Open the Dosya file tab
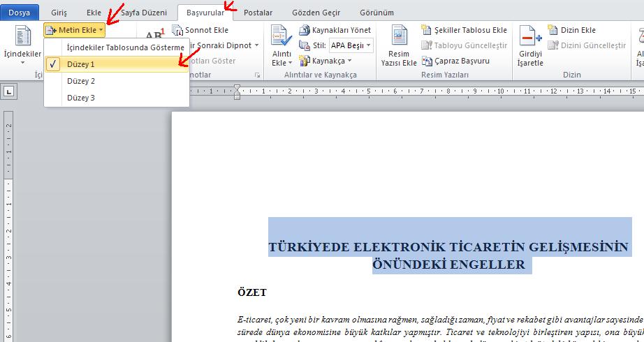The image size is (644, 342). 20,13
